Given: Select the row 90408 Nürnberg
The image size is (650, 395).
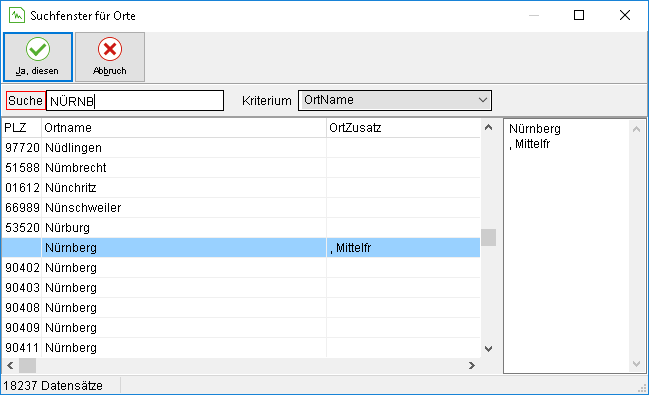Looking at the screenshot, I should 241,308.
